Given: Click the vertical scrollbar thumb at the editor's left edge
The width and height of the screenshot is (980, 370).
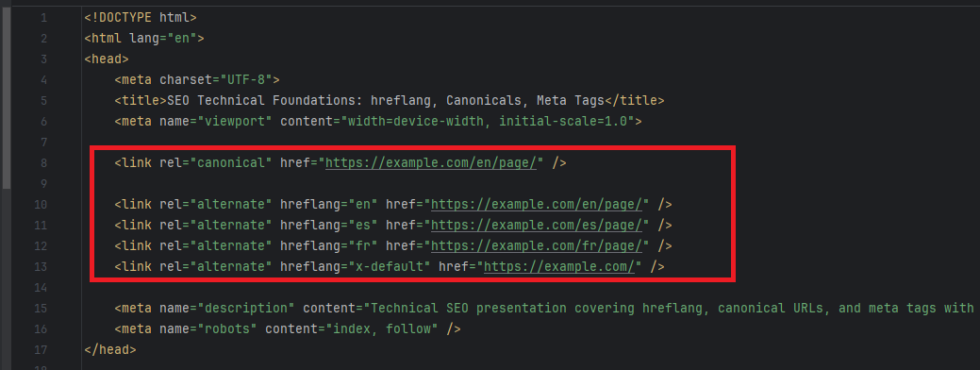Looking at the screenshot, I should click(7, 97).
